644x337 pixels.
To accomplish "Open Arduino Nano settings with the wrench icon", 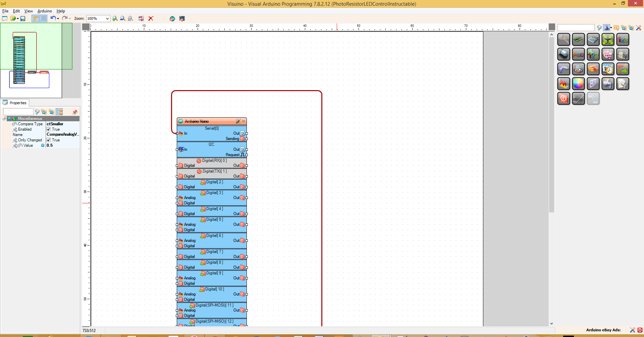I will click(238, 121).
